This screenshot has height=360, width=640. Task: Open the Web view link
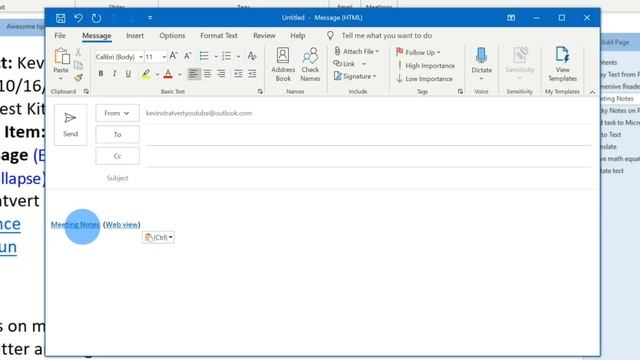[122, 224]
